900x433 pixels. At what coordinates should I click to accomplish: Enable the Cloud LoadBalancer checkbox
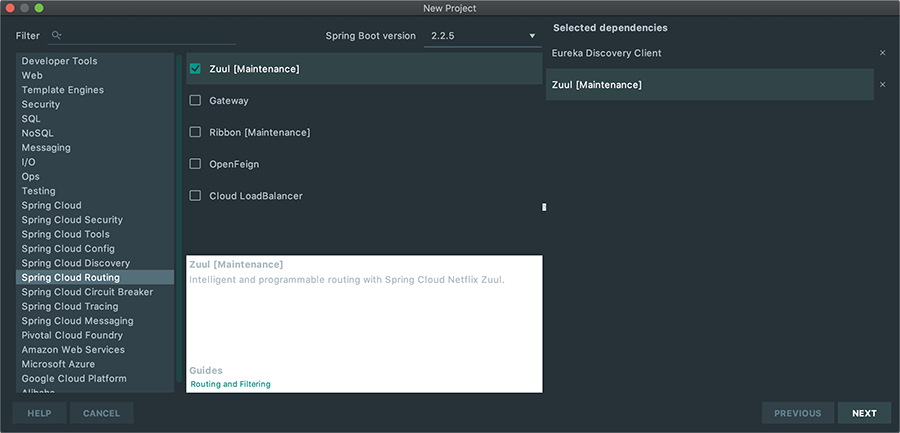[x=196, y=196]
